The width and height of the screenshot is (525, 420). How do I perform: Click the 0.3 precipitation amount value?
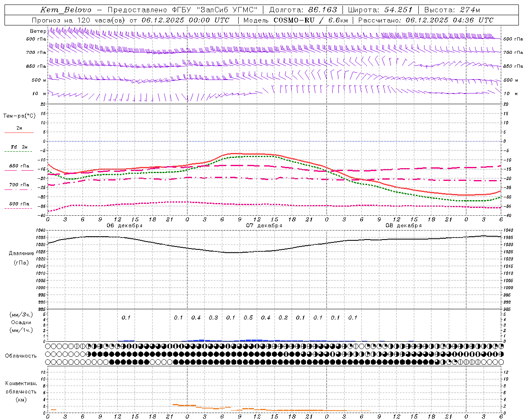point(213,318)
